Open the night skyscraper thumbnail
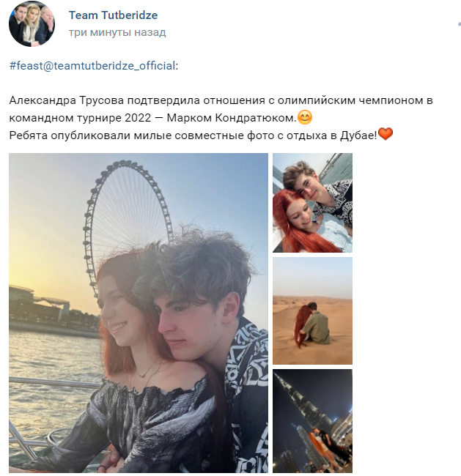Viewport: 461px width, 476px height. pos(312,421)
